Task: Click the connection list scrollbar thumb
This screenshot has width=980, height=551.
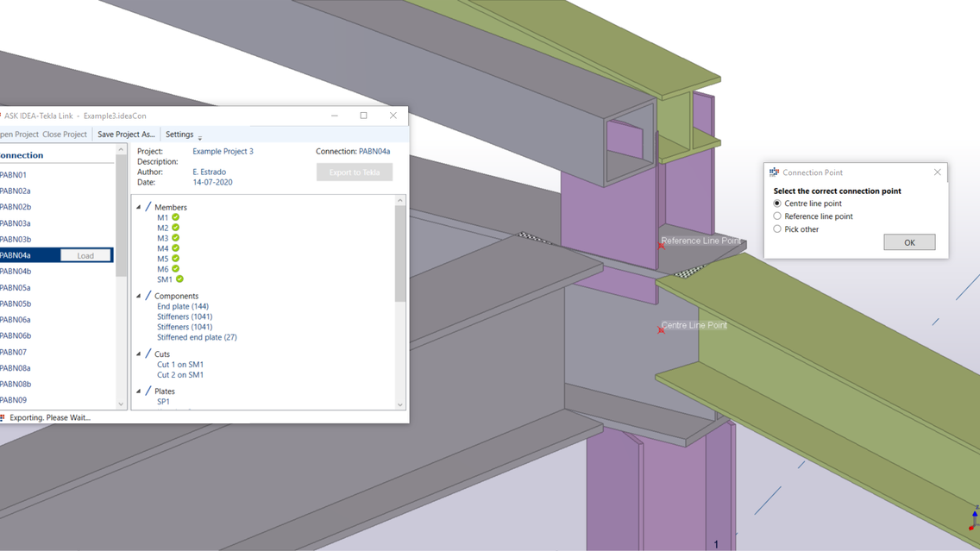Action: (122, 216)
